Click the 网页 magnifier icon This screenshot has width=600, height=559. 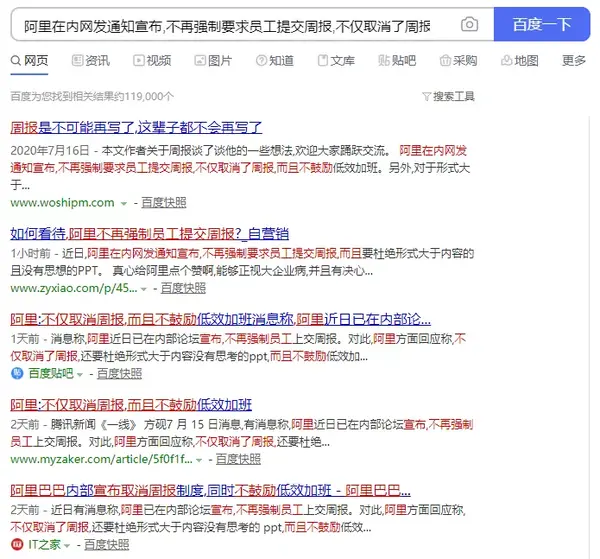(16, 60)
